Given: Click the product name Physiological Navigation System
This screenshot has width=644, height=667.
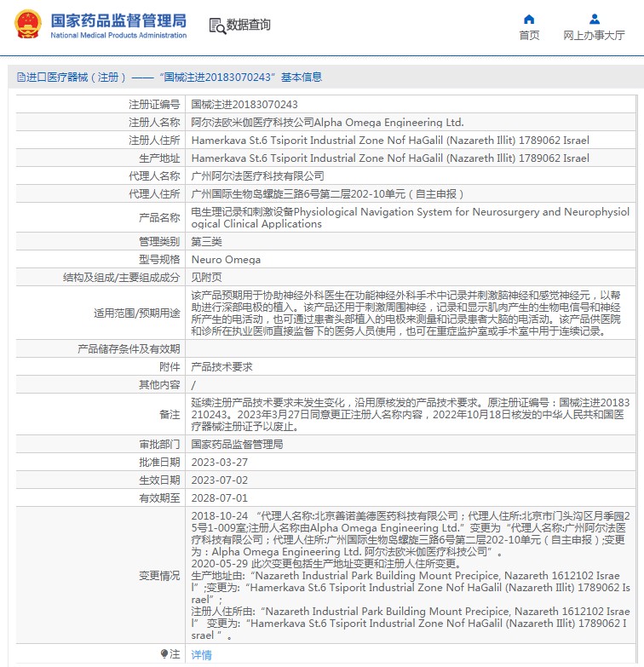Looking at the screenshot, I should (410, 217).
